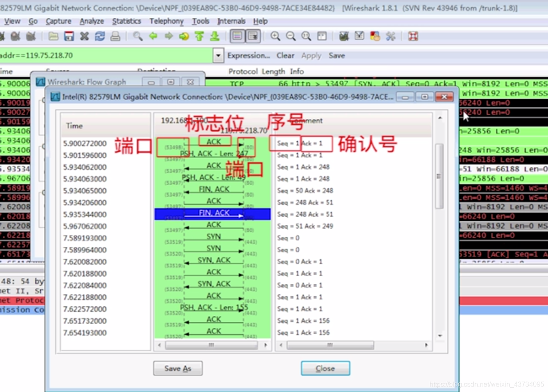Go forward in packet history
This screenshot has width=548, height=392.
(169, 37)
